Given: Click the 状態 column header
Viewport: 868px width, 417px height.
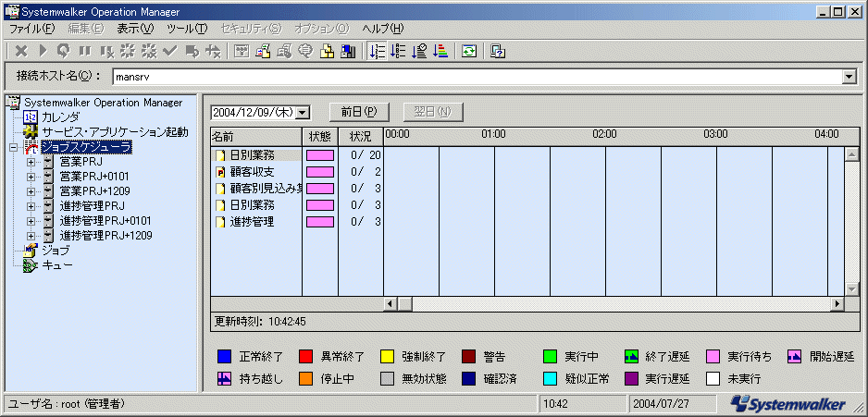Looking at the screenshot, I should click(x=320, y=135).
